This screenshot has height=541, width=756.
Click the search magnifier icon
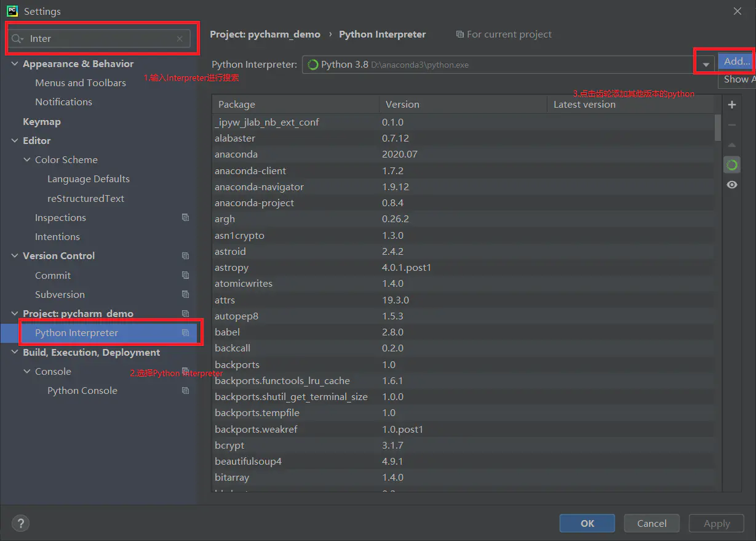[17, 39]
